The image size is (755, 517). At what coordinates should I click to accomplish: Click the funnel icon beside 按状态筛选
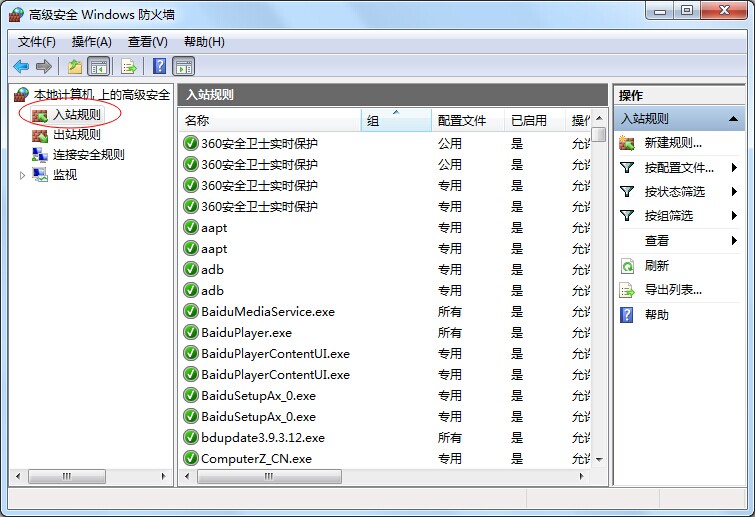pyautogui.click(x=626, y=192)
